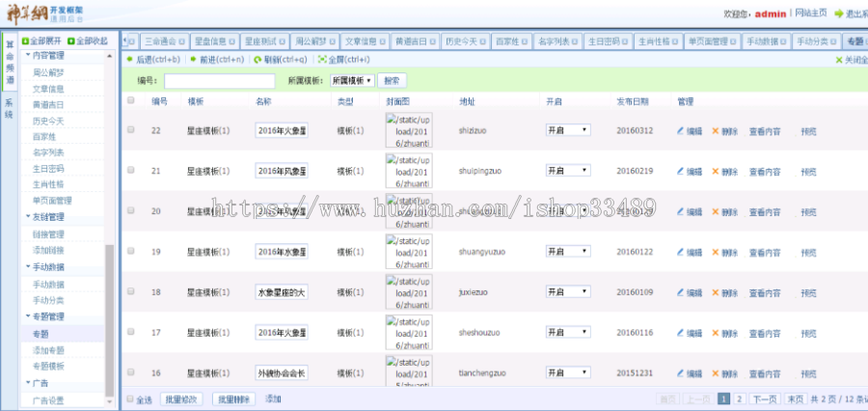Click the 后退 (ctrl+b) back toolbar icon
Viewport: 868px width, 411px height.
[x=129, y=59]
